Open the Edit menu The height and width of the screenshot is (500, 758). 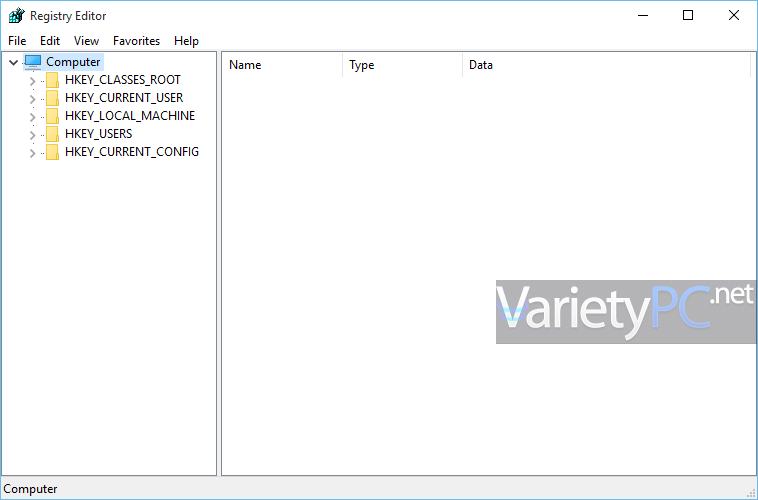tap(50, 41)
